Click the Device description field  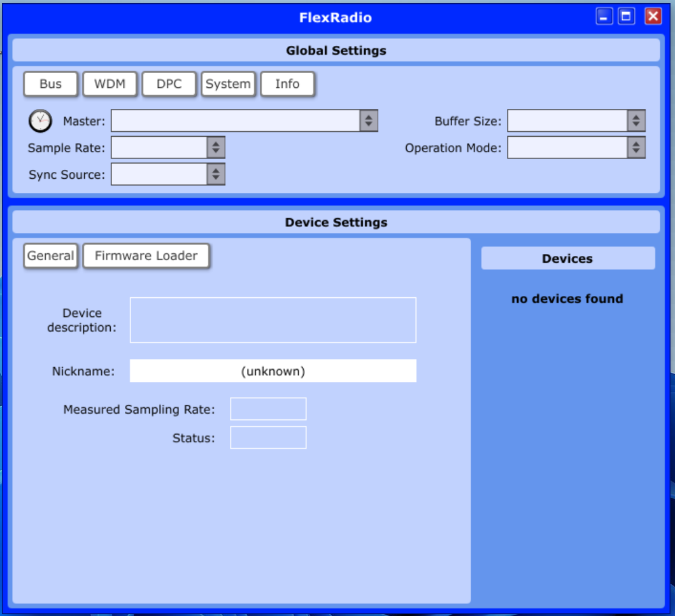[273, 320]
